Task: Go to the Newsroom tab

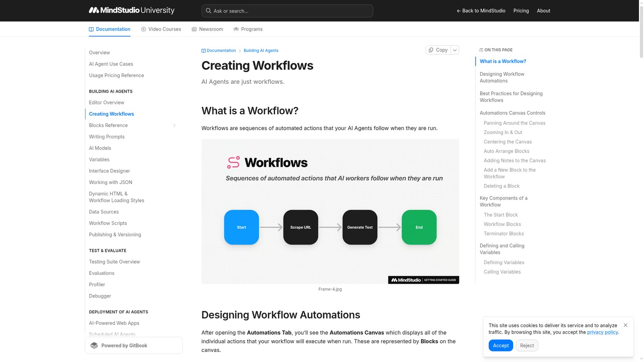Action: pyautogui.click(x=207, y=29)
